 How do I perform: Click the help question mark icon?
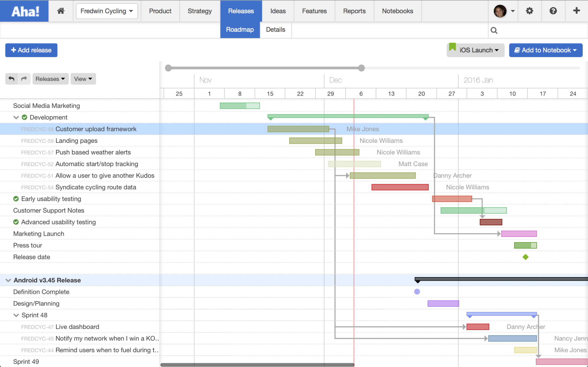point(553,11)
